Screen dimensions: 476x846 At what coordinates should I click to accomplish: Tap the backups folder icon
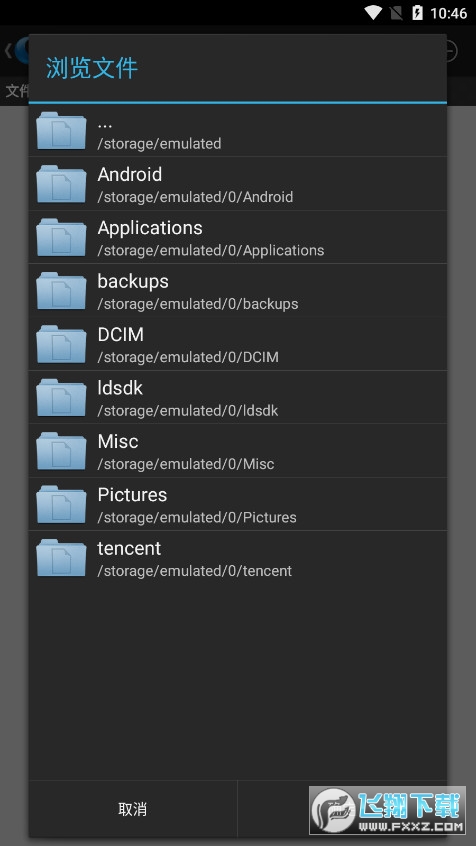click(61, 291)
